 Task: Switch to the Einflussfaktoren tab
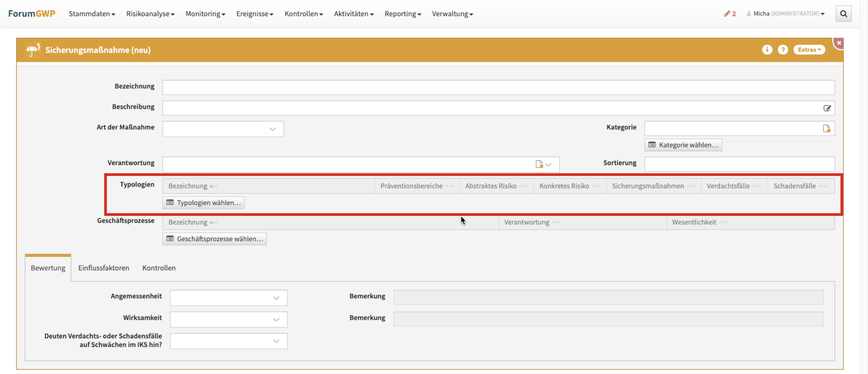pos(103,268)
